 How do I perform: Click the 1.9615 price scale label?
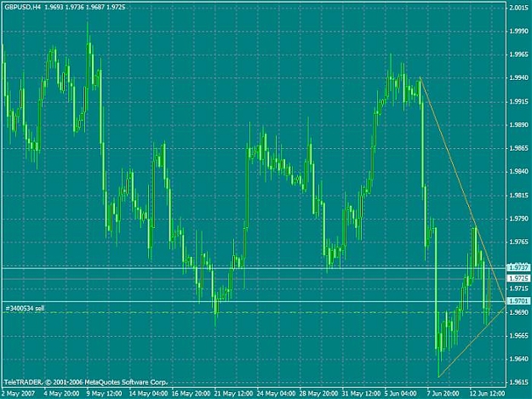point(519,382)
